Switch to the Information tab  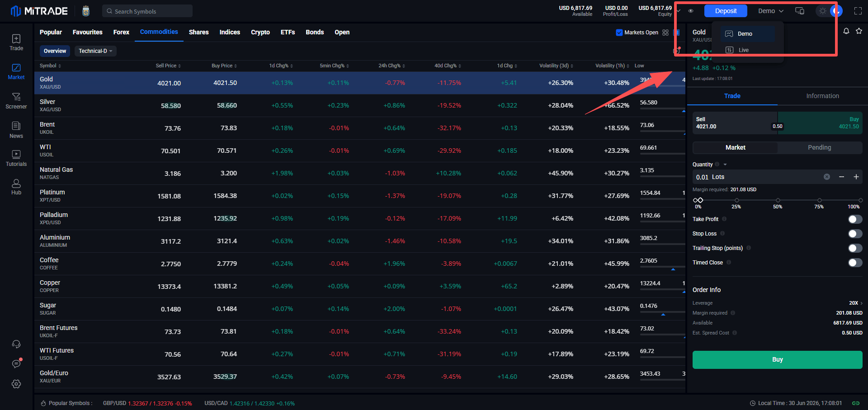(x=823, y=96)
